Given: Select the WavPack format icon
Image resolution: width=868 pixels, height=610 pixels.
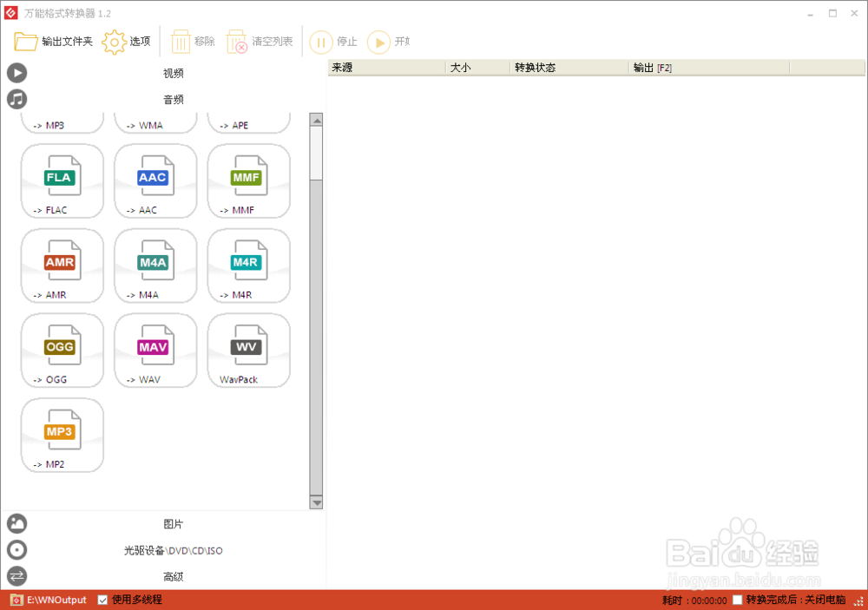Looking at the screenshot, I should tap(249, 351).
